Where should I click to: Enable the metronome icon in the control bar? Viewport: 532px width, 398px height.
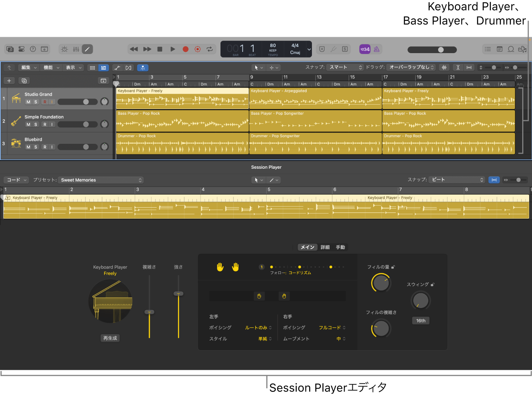click(376, 49)
